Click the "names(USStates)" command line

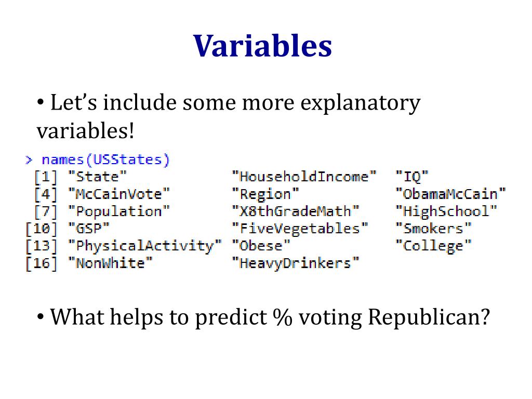point(105,159)
